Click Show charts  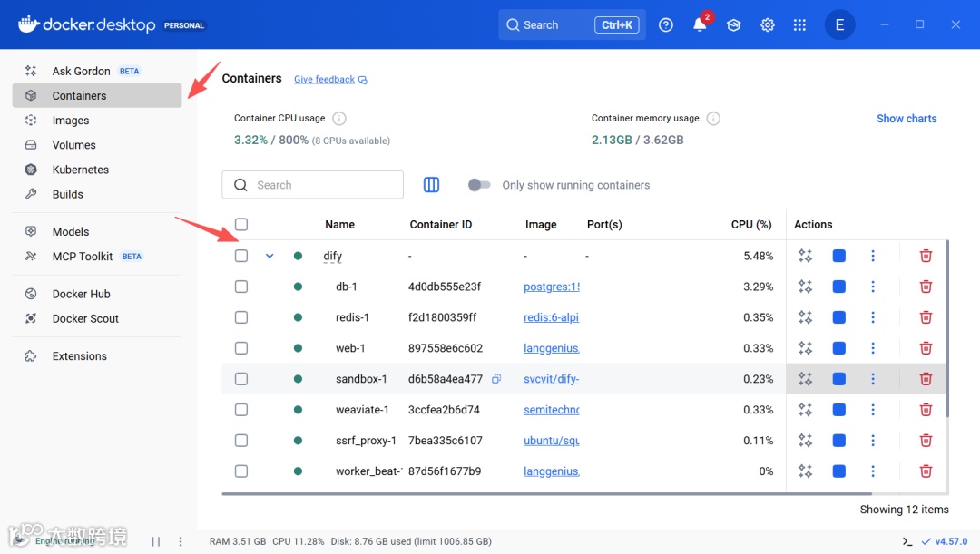pos(906,119)
